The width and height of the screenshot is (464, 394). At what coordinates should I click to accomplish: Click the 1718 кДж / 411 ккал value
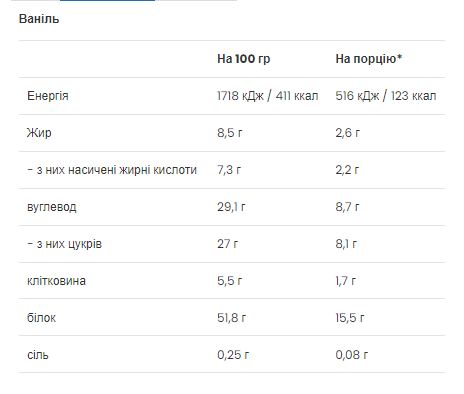coord(268,96)
